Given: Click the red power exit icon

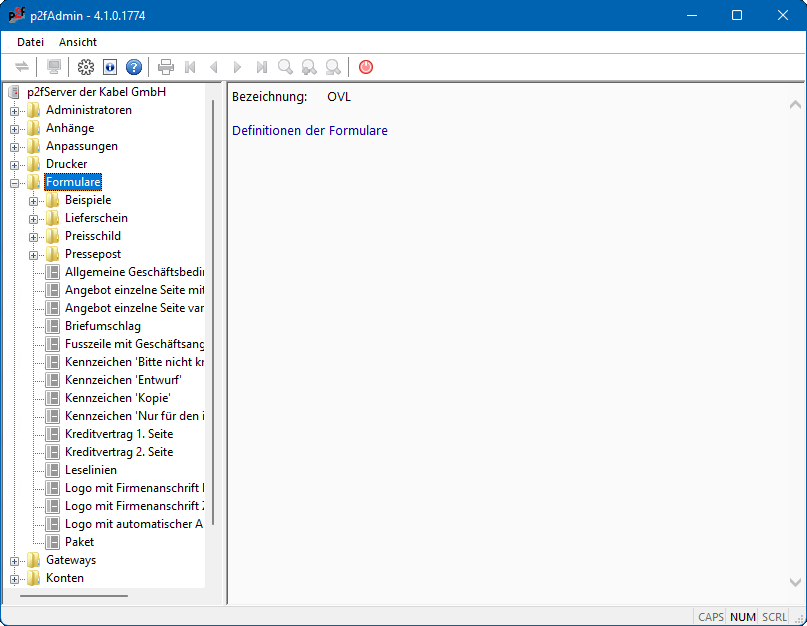Looking at the screenshot, I should pos(366,67).
